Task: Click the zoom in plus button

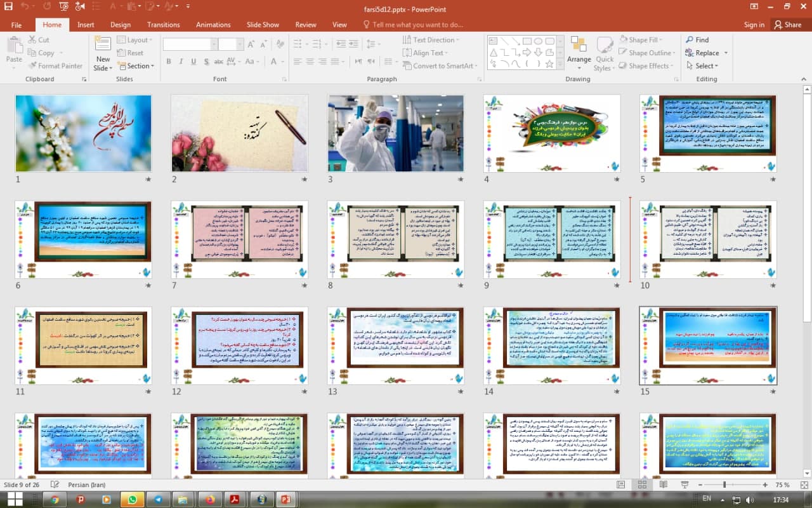Action: point(765,485)
